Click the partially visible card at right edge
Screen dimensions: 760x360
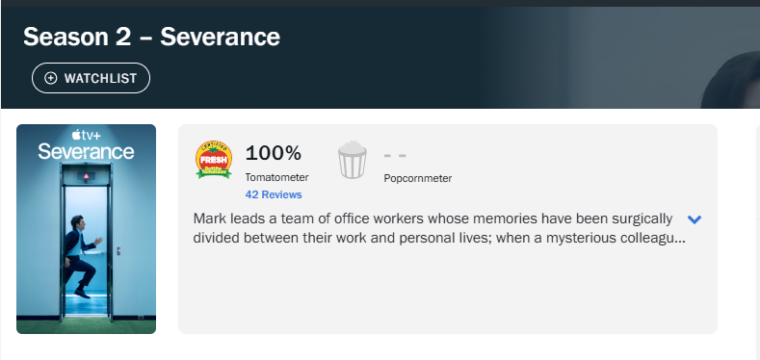[758, 229]
